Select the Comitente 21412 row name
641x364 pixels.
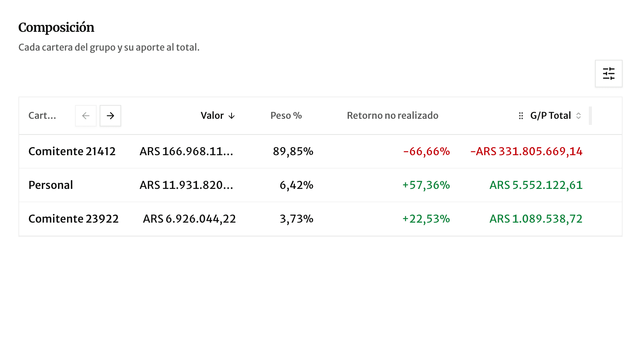pos(72,151)
